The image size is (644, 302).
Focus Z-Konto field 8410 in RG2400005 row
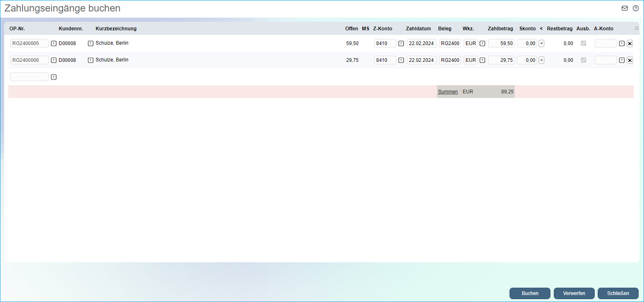point(385,43)
